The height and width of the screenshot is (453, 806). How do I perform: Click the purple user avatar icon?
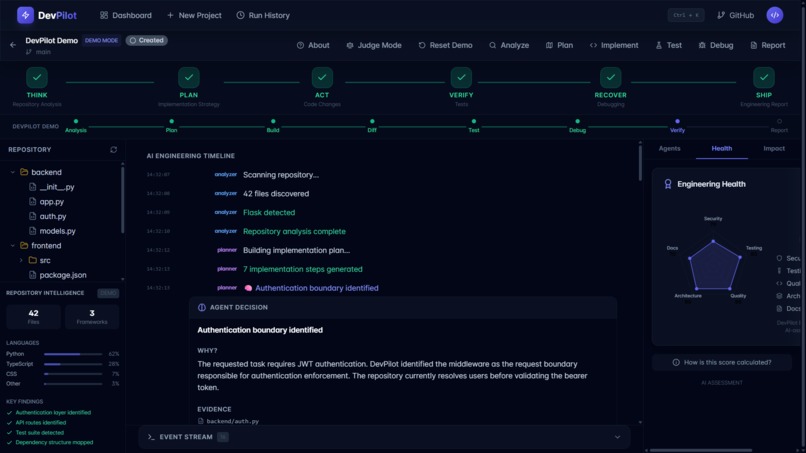pyautogui.click(x=775, y=15)
